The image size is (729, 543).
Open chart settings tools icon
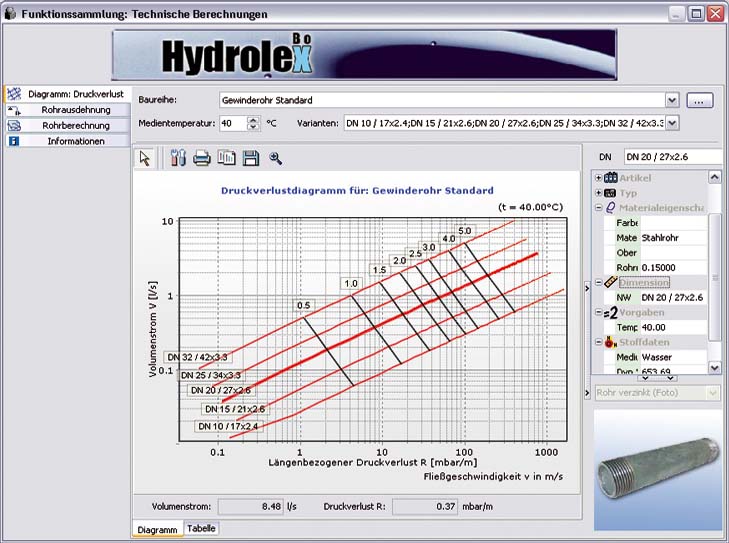[179, 158]
